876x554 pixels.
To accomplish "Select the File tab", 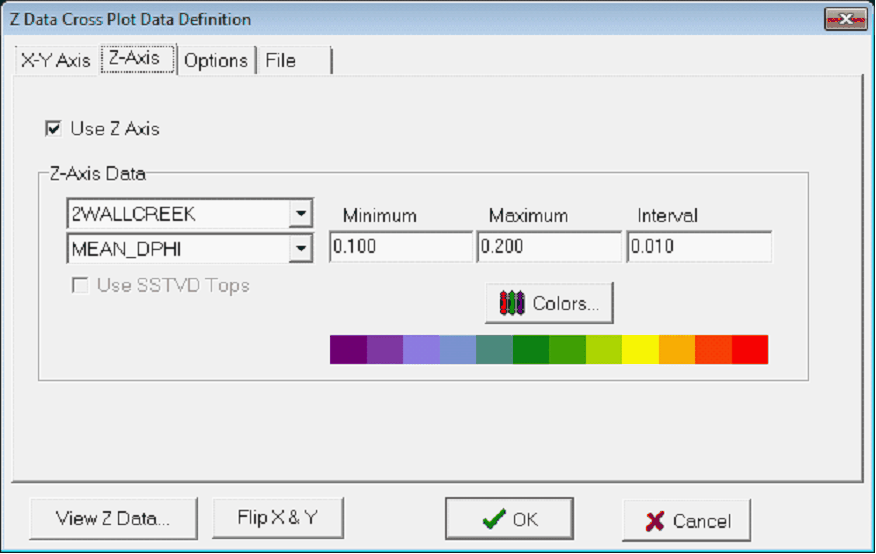I will 281,60.
